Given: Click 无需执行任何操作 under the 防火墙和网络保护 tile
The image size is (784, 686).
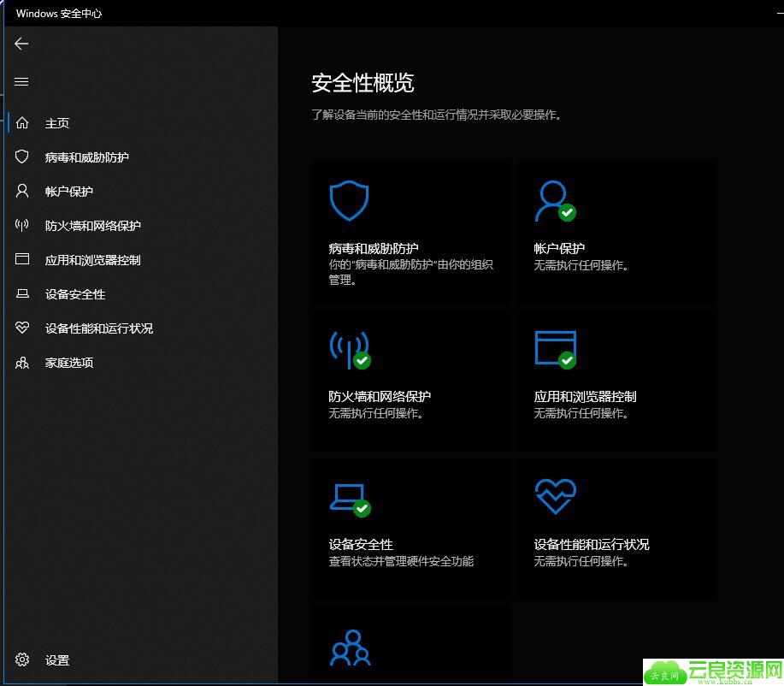Looking at the screenshot, I should click(376, 413).
